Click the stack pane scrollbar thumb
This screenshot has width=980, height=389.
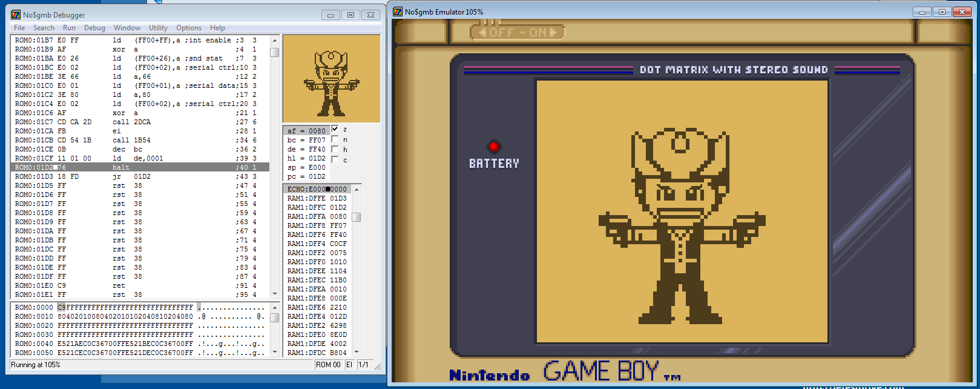(x=357, y=217)
